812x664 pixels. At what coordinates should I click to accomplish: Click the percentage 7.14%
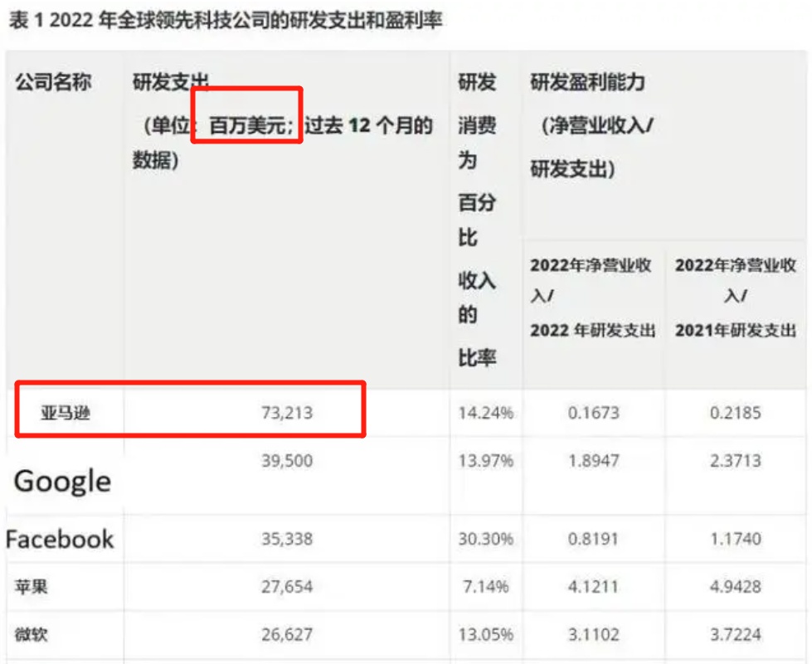[486, 587]
